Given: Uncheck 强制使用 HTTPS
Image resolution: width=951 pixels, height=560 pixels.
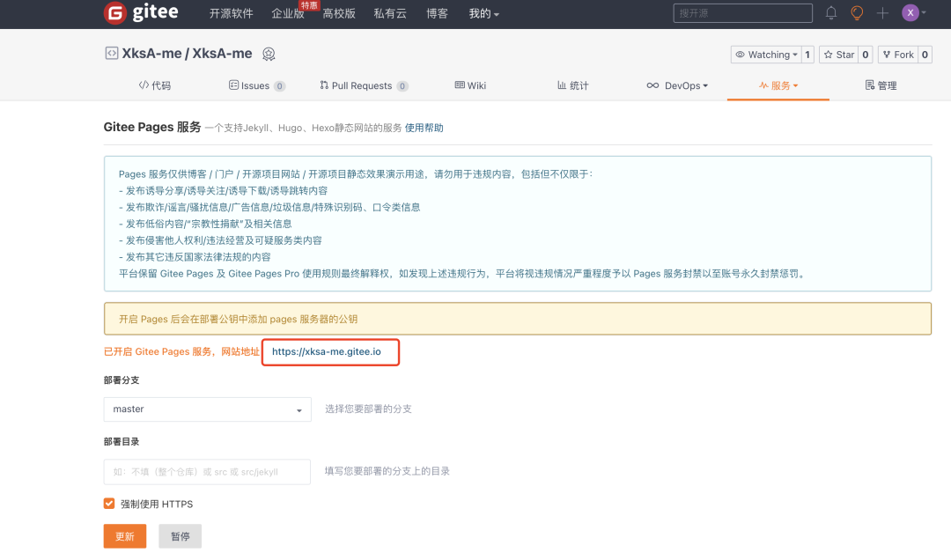Looking at the screenshot, I should point(109,504).
